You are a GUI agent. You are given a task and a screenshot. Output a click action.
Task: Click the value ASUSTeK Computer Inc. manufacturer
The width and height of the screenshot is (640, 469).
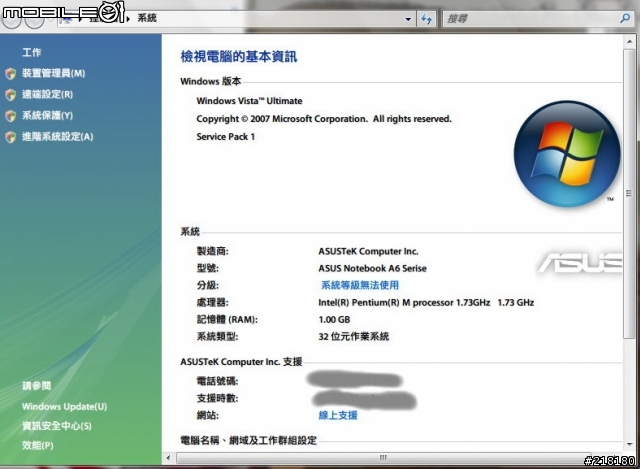[x=369, y=251]
